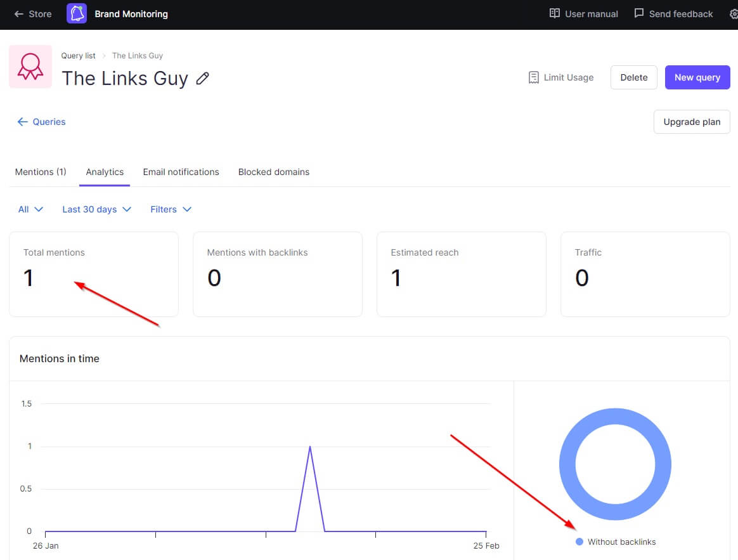Click the Brand Monitoring bell app icon
This screenshot has width=738, height=560.
(77, 14)
